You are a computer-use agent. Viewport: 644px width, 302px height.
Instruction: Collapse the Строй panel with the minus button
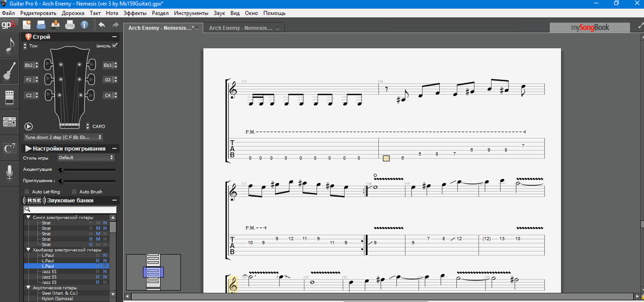tap(115, 37)
